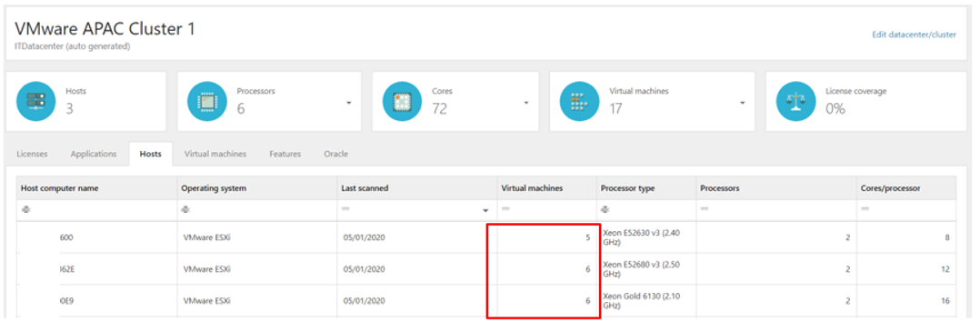
Task: Select the host row ending in 0E9
Action: click(486, 300)
